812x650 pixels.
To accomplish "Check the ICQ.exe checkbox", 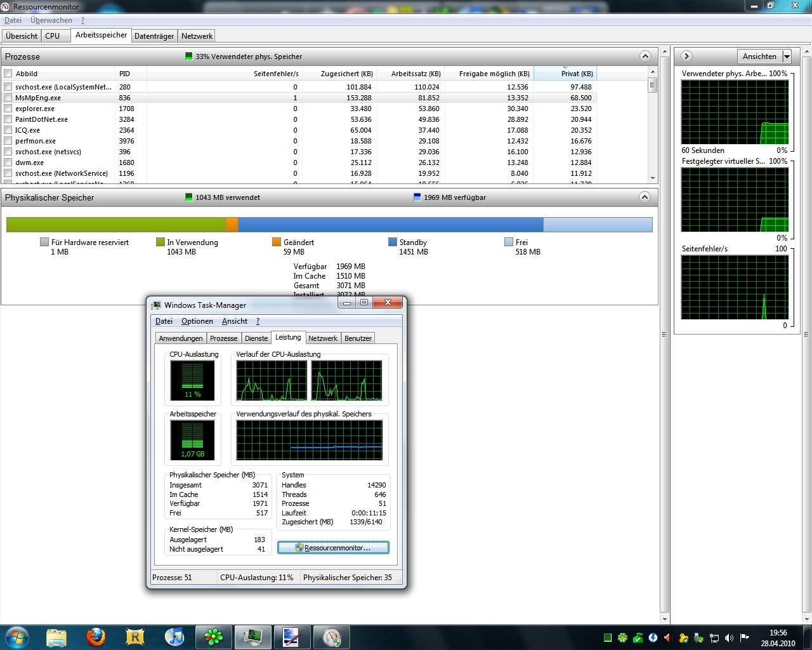I will (x=8, y=130).
